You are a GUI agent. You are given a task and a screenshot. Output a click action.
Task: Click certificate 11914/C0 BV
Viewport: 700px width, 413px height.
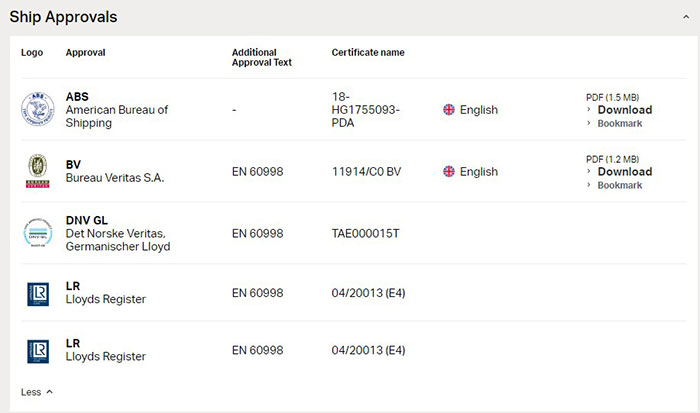tap(366, 171)
